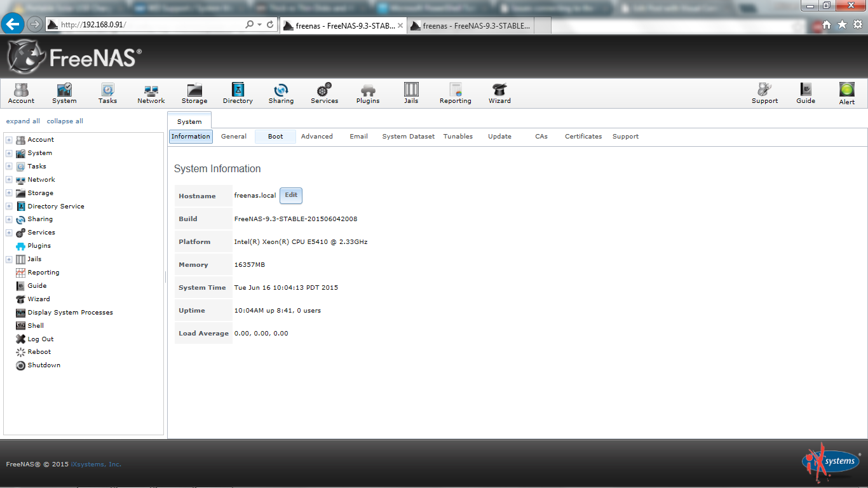The image size is (868, 488).
Task: Click the collapse all link
Action: coord(65,121)
